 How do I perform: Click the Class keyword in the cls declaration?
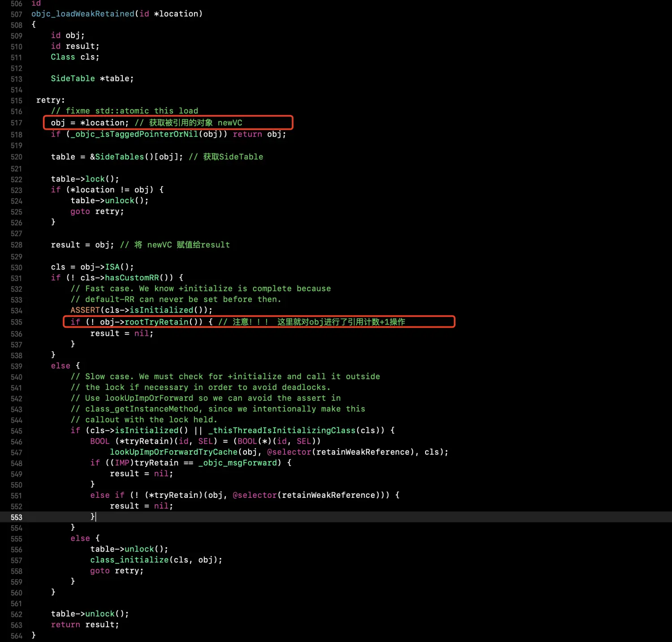(63, 57)
